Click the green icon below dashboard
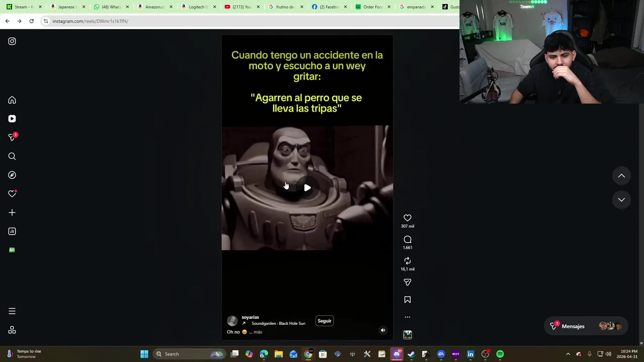The width and height of the screenshot is (644, 362). (x=12, y=250)
